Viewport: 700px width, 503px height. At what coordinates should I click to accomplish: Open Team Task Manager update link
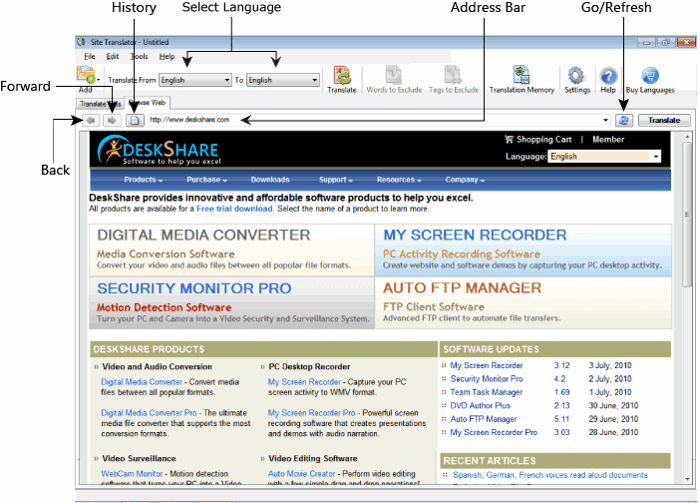point(486,392)
